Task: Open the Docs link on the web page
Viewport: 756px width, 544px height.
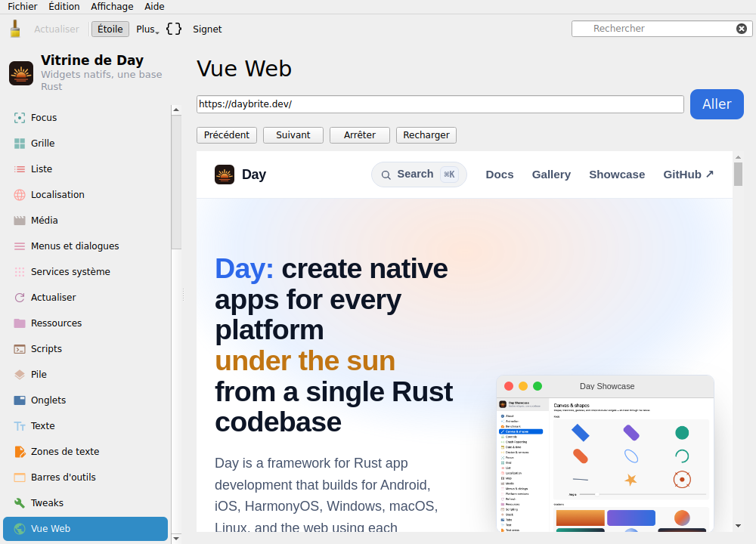Action: click(500, 175)
